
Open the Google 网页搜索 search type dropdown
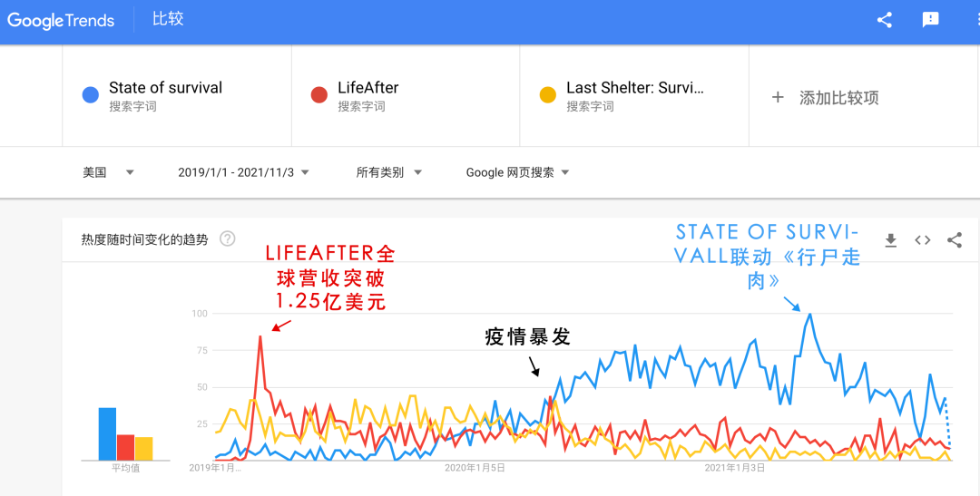(x=517, y=172)
